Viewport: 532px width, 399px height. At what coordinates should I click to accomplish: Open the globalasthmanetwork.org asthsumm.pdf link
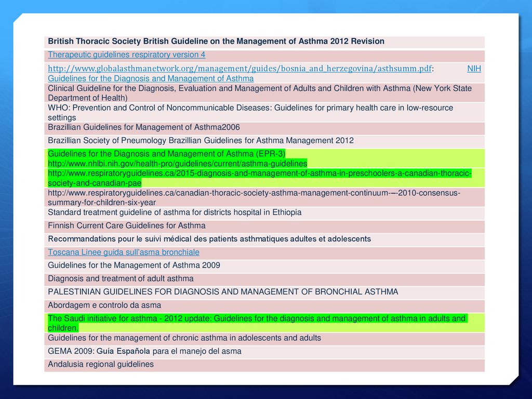click(240, 69)
